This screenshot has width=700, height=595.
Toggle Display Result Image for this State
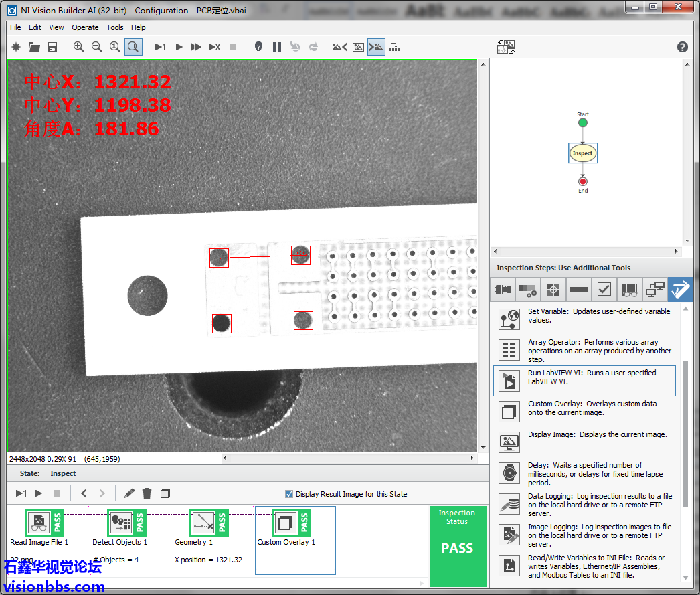tap(289, 494)
